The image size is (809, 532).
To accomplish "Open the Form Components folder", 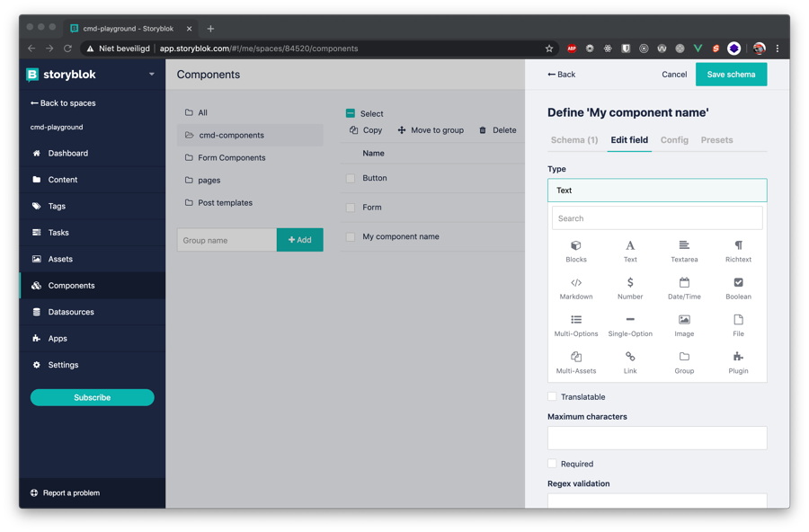I will pyautogui.click(x=231, y=157).
